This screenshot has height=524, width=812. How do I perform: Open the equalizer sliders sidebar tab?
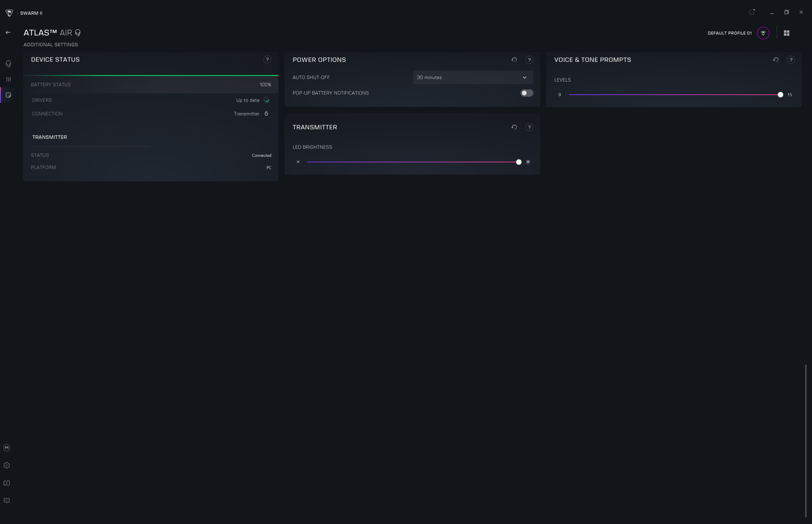(x=8, y=80)
